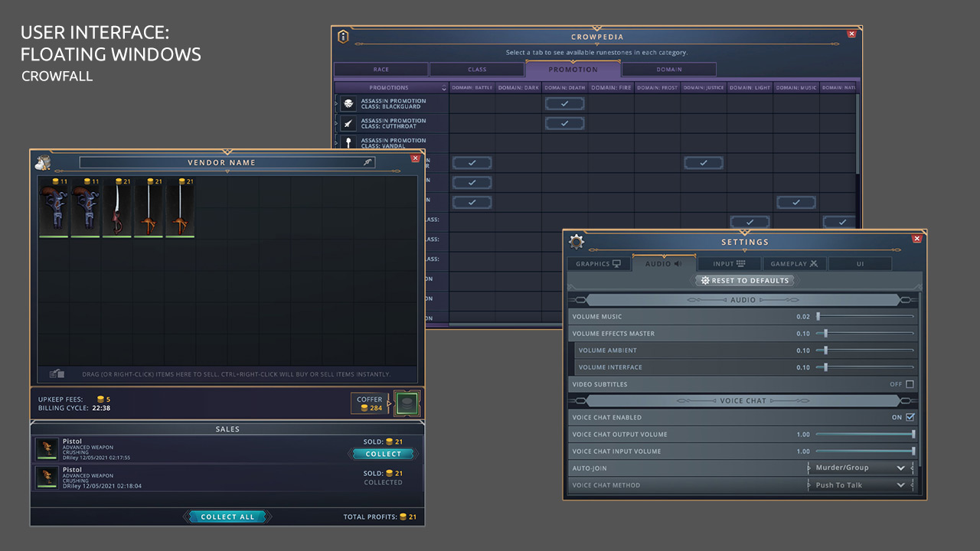This screenshot has width=980, height=551.
Task: Click the quill edit icon beside Vendor Name
Action: click(367, 162)
